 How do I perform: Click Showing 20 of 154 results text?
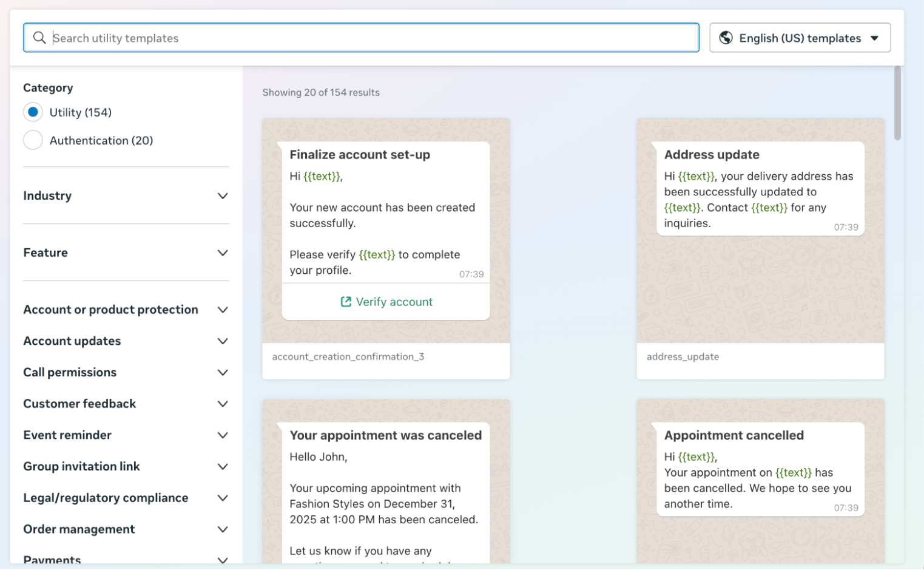(321, 92)
